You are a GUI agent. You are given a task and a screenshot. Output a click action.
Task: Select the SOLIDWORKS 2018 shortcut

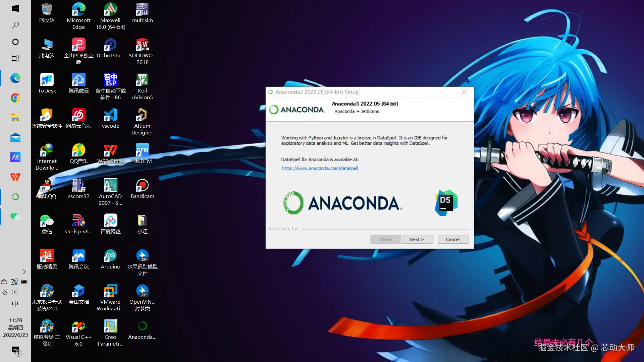(x=142, y=51)
